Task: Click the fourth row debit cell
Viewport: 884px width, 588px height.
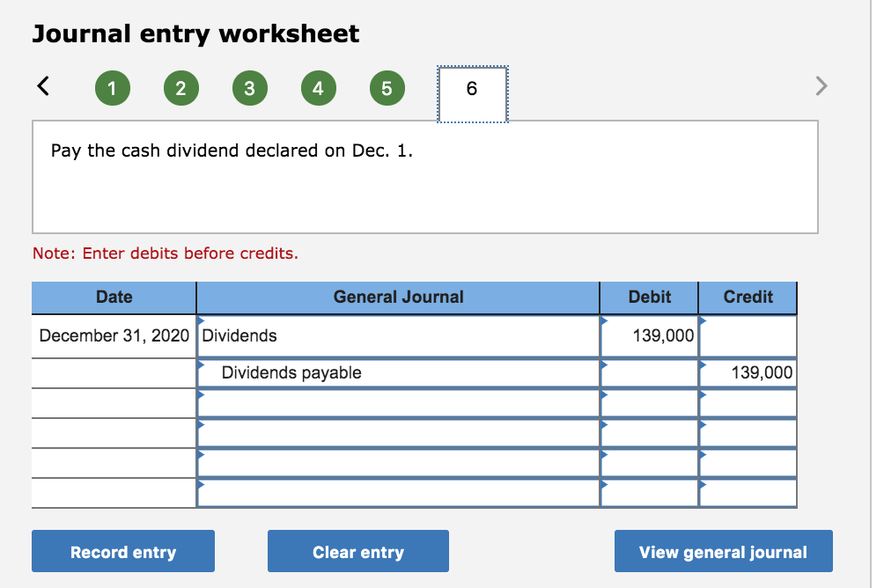Action: pyautogui.click(x=650, y=433)
